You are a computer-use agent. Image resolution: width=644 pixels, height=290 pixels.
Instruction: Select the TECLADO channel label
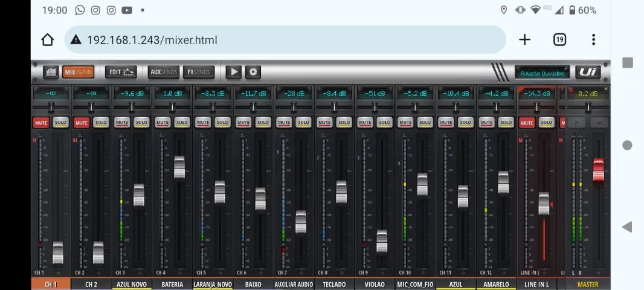click(x=334, y=284)
